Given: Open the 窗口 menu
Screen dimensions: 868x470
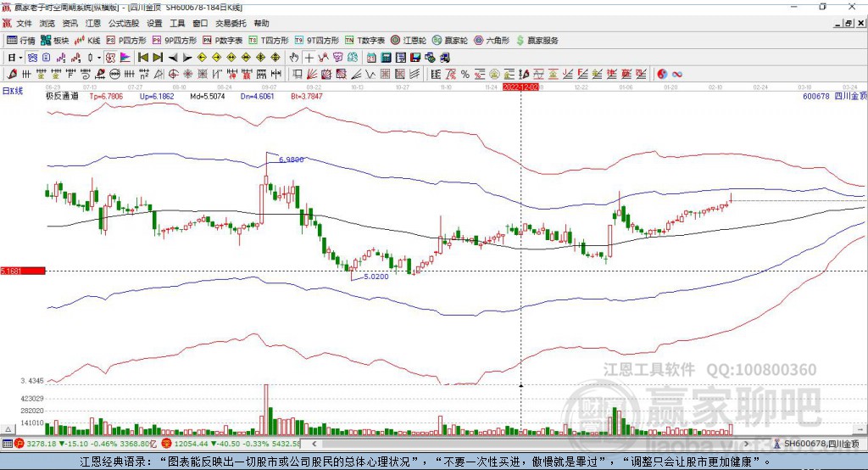Looking at the screenshot, I should tap(200, 23).
